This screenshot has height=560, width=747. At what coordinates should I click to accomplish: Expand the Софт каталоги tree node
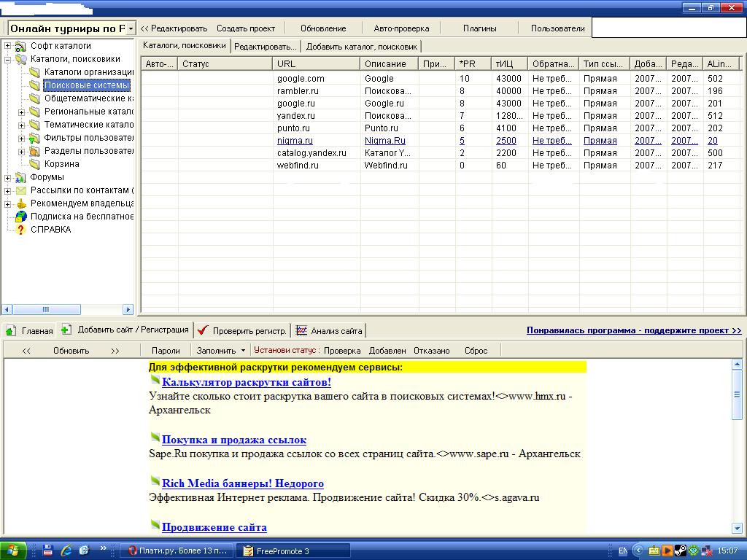coord(7,46)
